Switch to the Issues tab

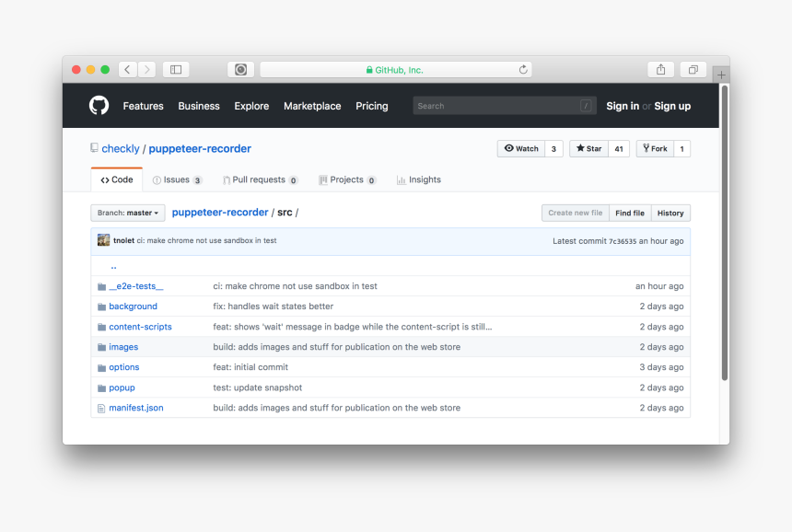(x=177, y=180)
